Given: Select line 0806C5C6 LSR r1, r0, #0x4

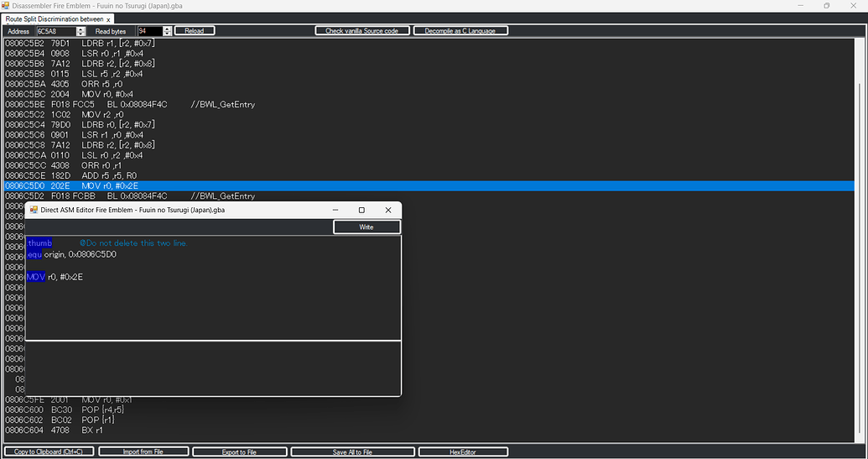Looking at the screenshot, I should coord(429,134).
